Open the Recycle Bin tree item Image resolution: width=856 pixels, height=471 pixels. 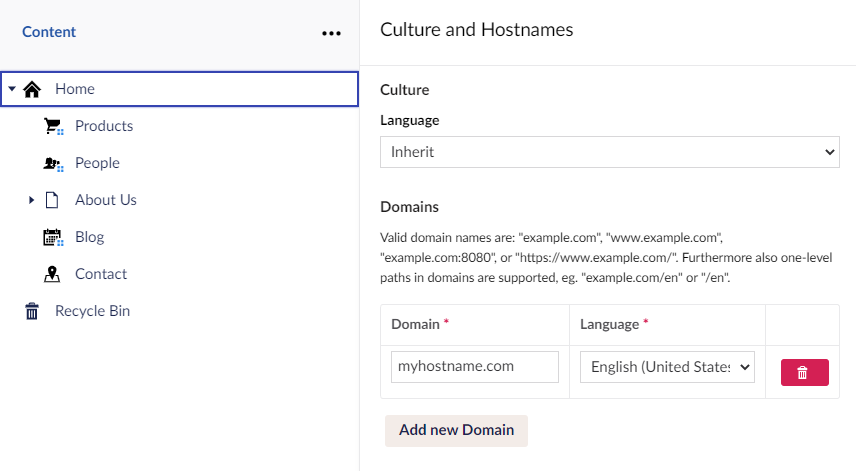(92, 311)
